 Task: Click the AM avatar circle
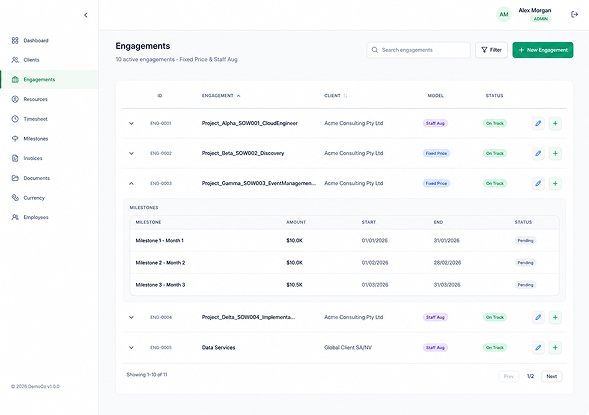click(504, 14)
